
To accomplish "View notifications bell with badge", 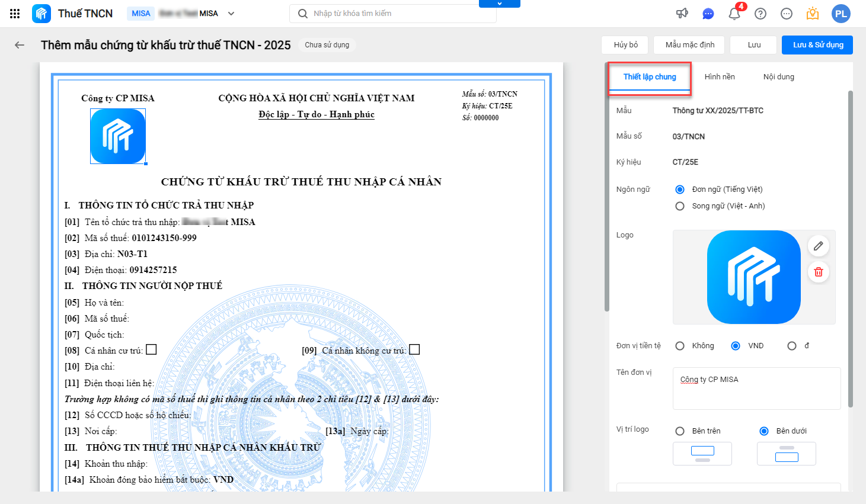I will (735, 12).
